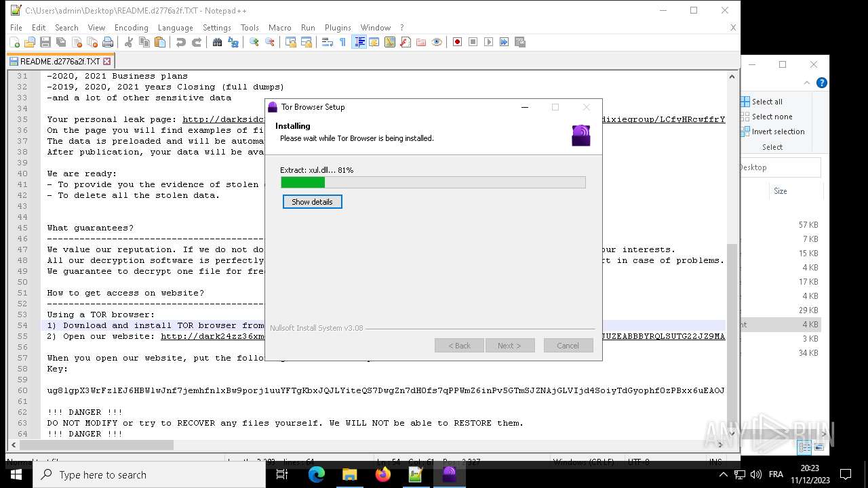Screen dimensions: 868x488
Task: Click the Find binoculars icon
Action: [x=217, y=42]
